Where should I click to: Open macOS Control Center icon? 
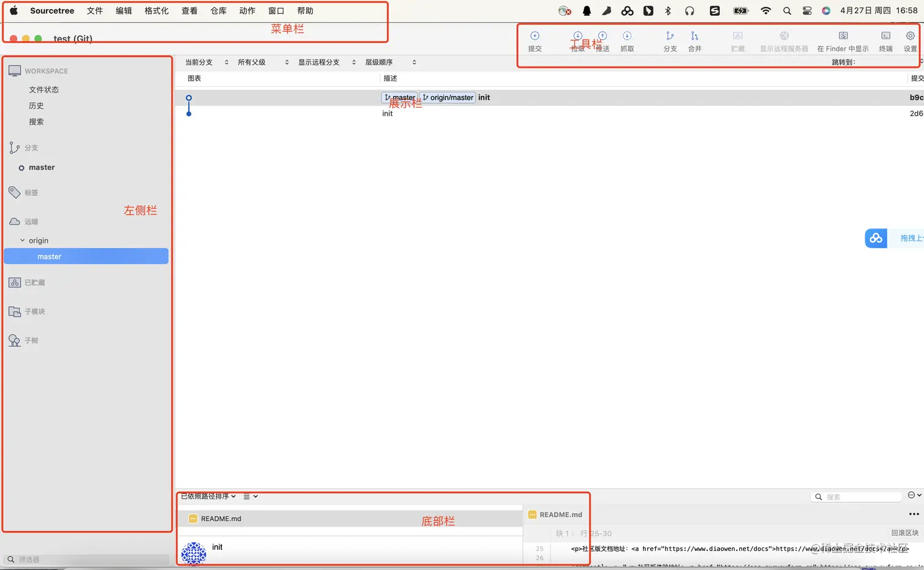point(807,11)
